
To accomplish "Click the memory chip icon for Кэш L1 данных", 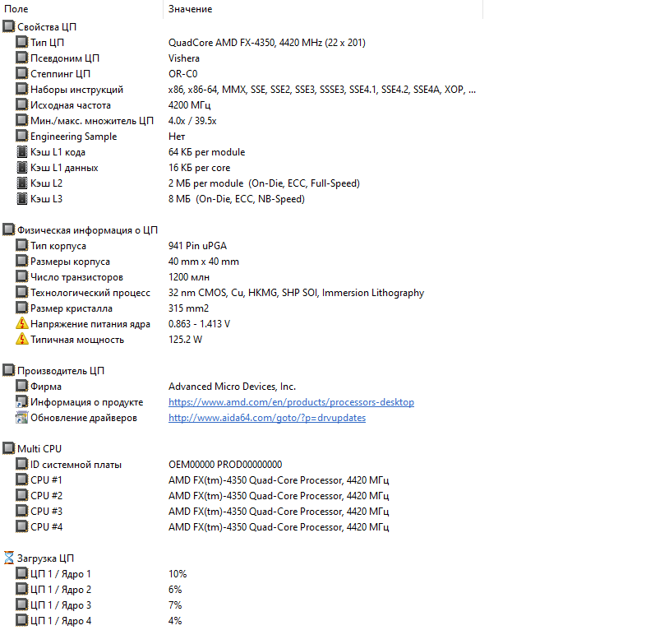I will click(x=22, y=168).
